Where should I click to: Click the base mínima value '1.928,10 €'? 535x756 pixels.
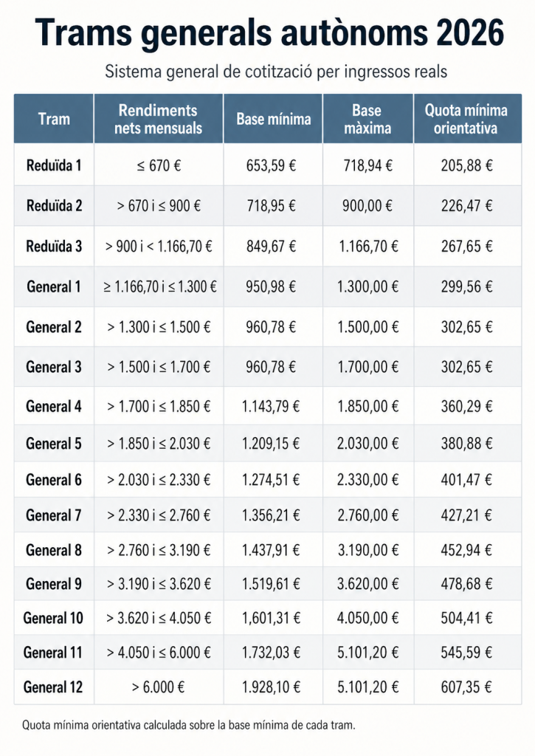pos(273,687)
